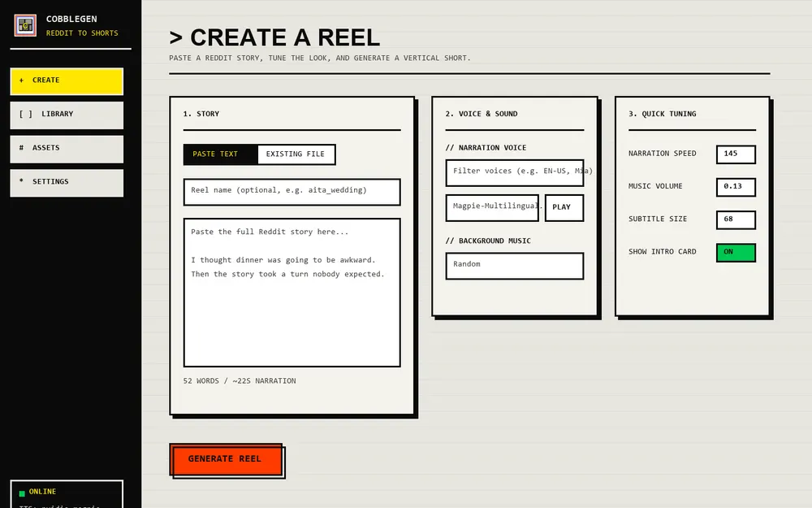812x508 pixels.
Task: Focus the Reel name input field
Action: (x=292, y=192)
